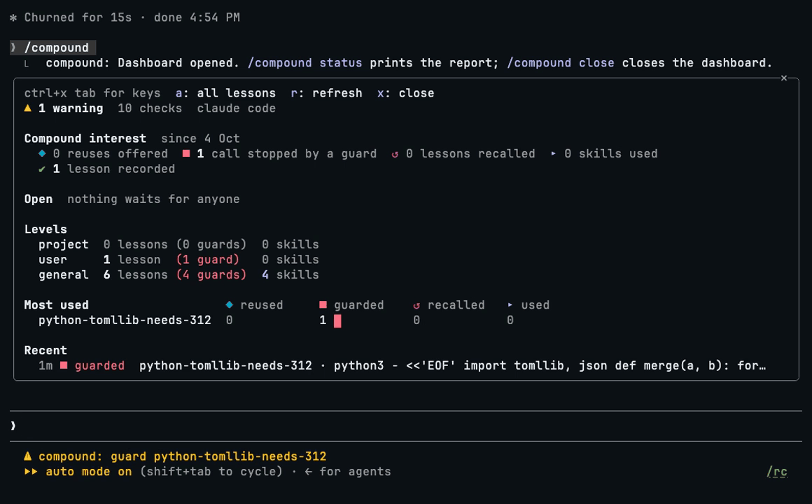Screen dimensions: 812x504
Task: Toggle auto mode via the double-arrow indicator
Action: (31, 471)
